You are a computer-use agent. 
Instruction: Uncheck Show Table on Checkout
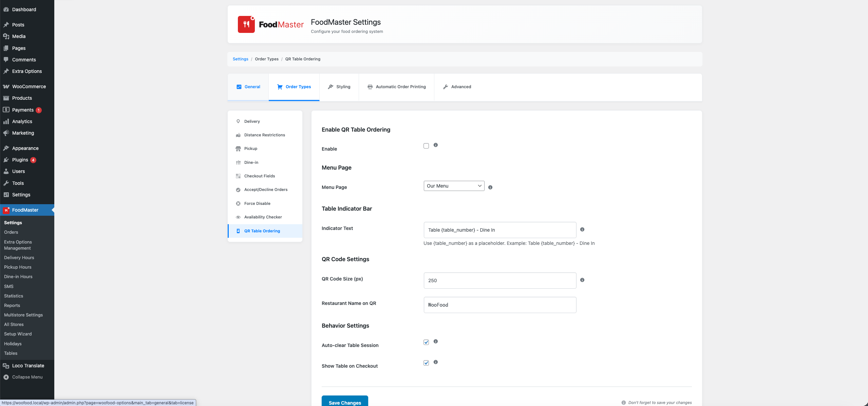coord(426,363)
